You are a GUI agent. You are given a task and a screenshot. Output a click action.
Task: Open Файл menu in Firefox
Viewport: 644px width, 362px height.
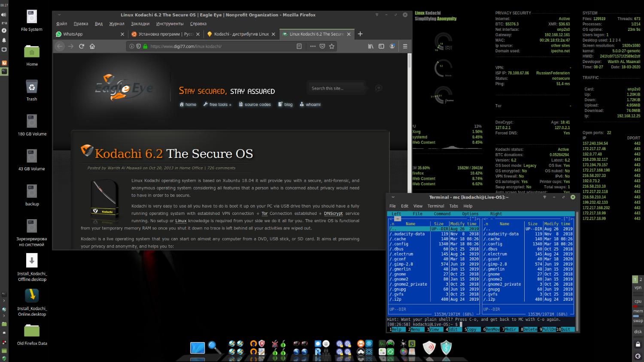point(61,24)
